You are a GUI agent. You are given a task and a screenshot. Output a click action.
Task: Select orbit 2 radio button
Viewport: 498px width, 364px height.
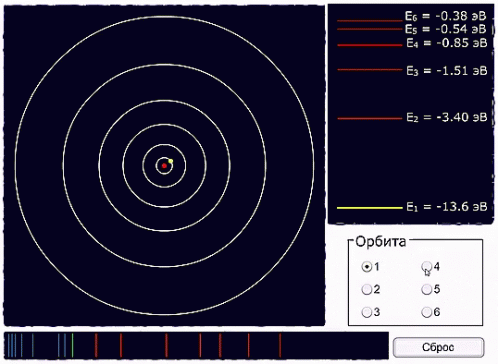tap(366, 289)
